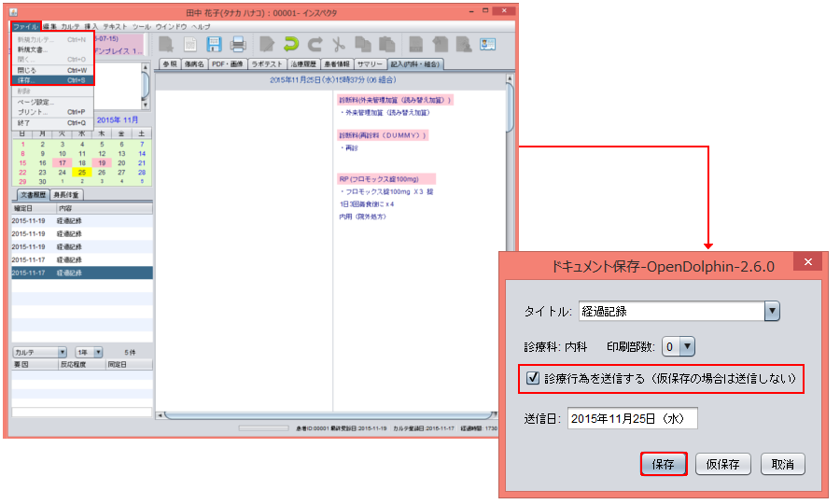Open the 挿入 menu
Image resolution: width=840 pixels, height=504 pixels.
91,26
